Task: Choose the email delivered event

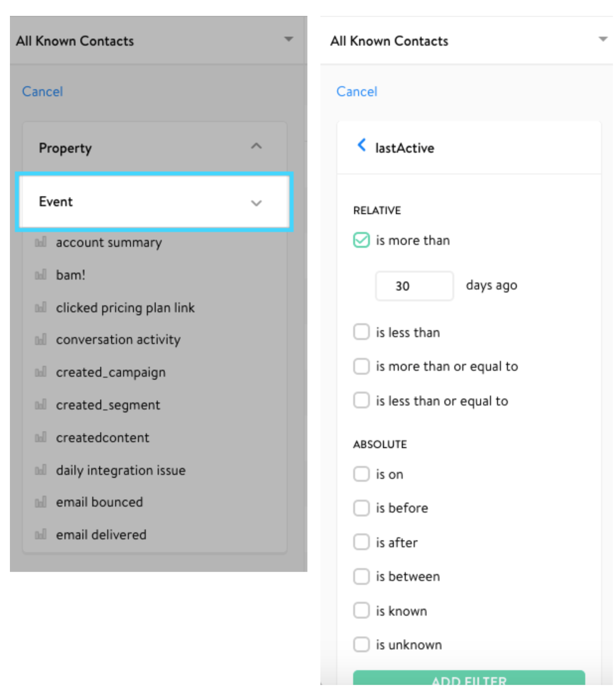Action: tap(101, 535)
